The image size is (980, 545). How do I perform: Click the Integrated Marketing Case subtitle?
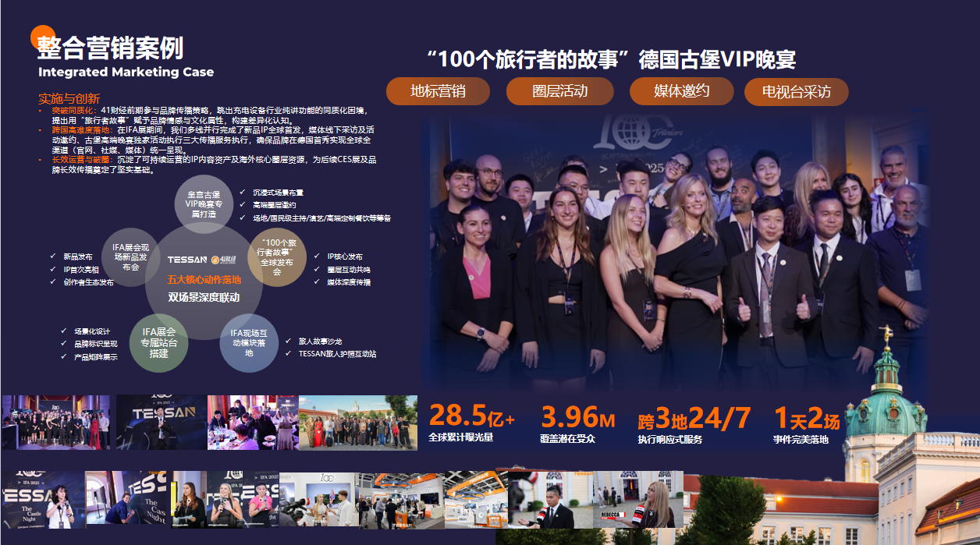[x=126, y=73]
